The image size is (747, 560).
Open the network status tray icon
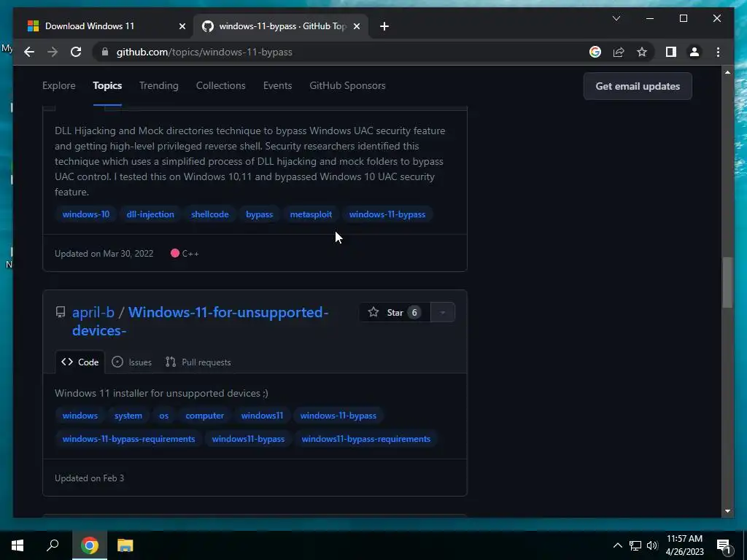click(x=635, y=545)
